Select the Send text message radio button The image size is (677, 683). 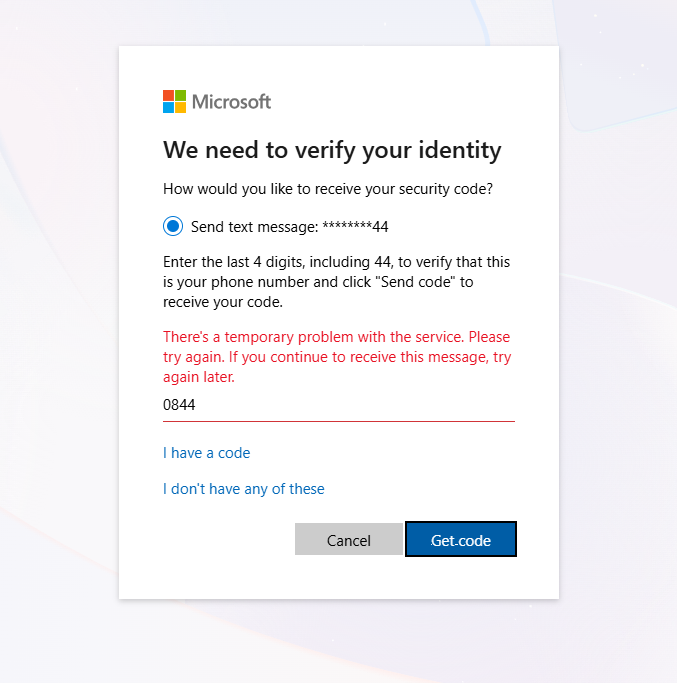tap(173, 227)
